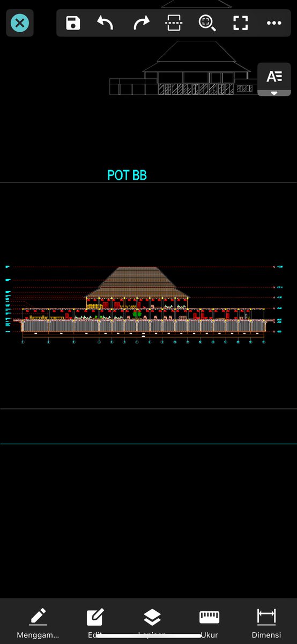Activate the zoom extents magnifier icon
The width and height of the screenshot is (297, 644).
pos(207,23)
